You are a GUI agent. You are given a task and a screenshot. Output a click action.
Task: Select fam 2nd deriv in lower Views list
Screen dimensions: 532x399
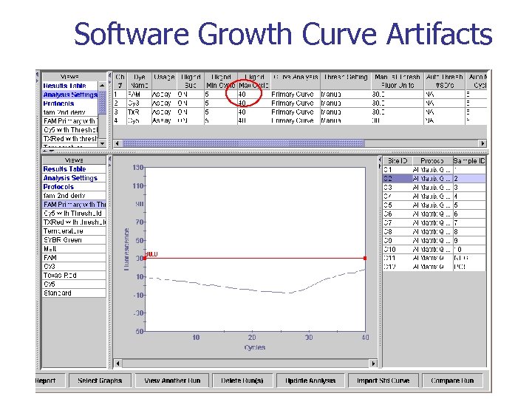(74, 195)
